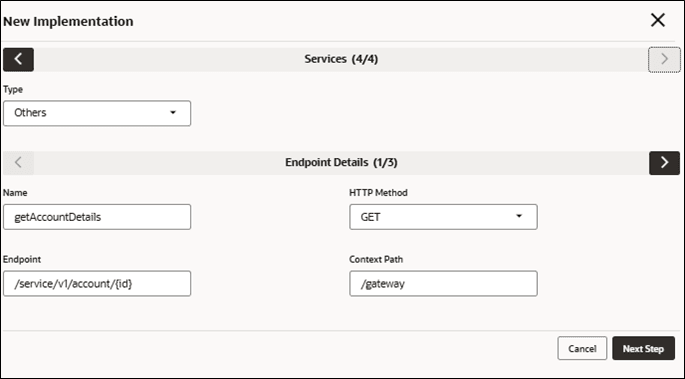
Task: Click the caret arrow in Type dropdown
Action: [173, 113]
